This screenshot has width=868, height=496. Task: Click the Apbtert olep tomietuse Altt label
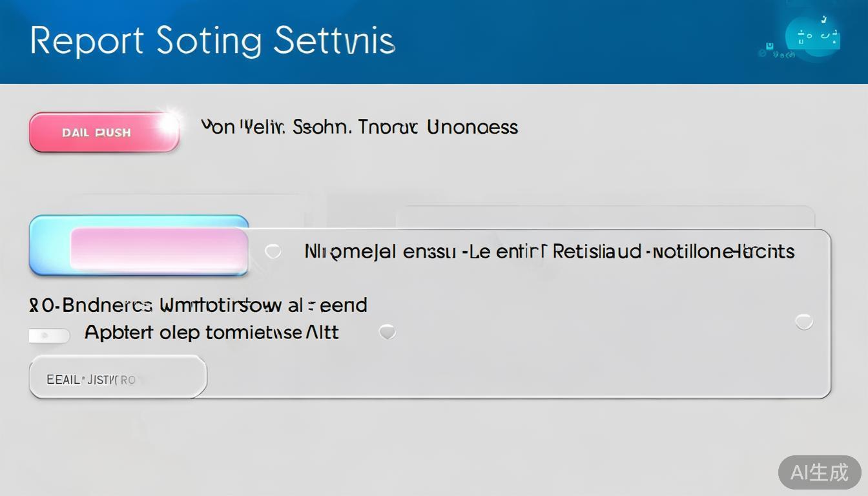211,333
